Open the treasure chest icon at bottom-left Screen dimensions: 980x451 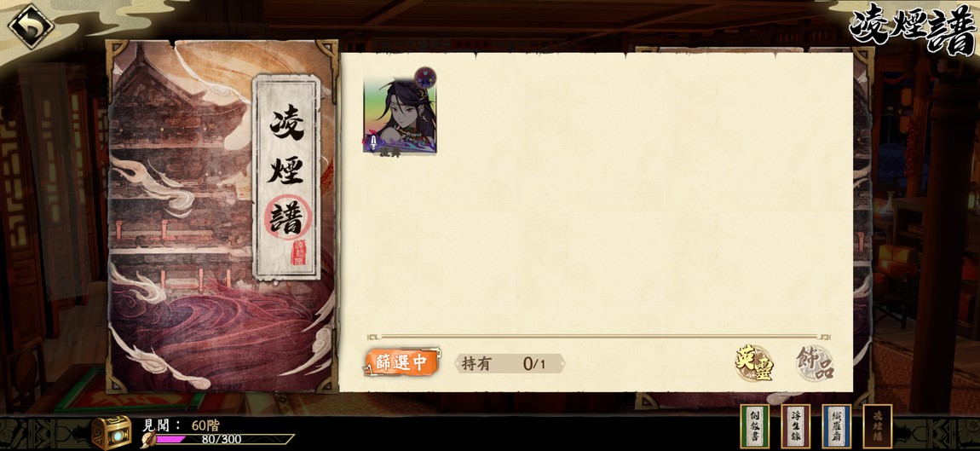click(112, 431)
